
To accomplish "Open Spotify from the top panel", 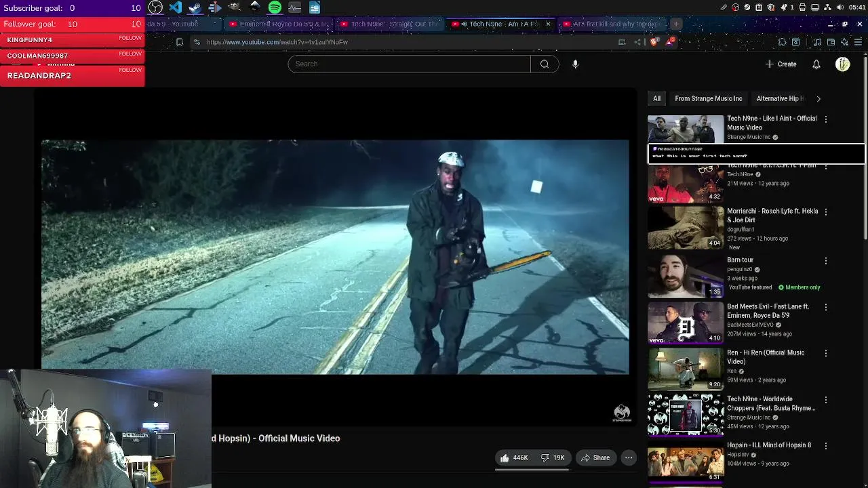I will click(x=275, y=7).
